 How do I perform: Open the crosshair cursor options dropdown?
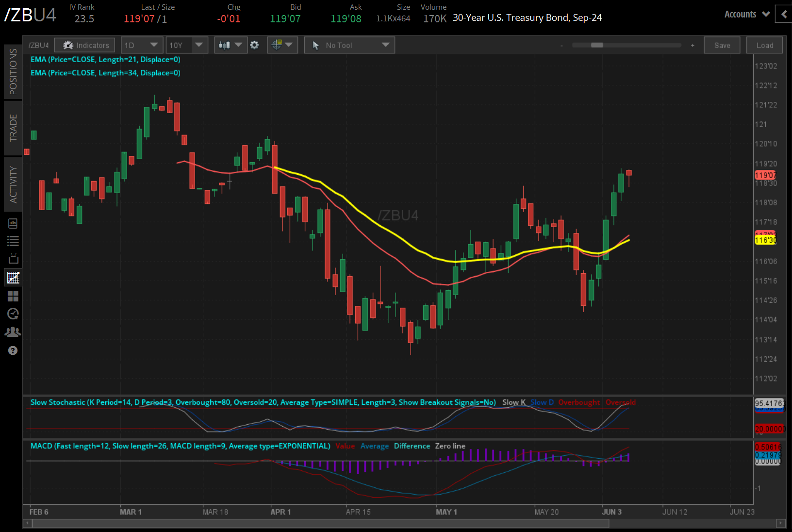pos(282,45)
